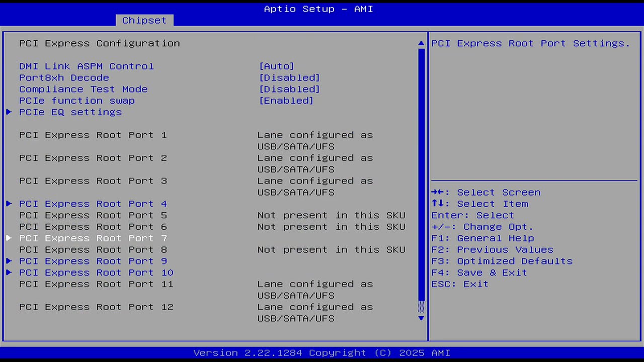644x362 pixels.
Task: Click 'F4: Save & Exit' hint
Action: pos(479,273)
